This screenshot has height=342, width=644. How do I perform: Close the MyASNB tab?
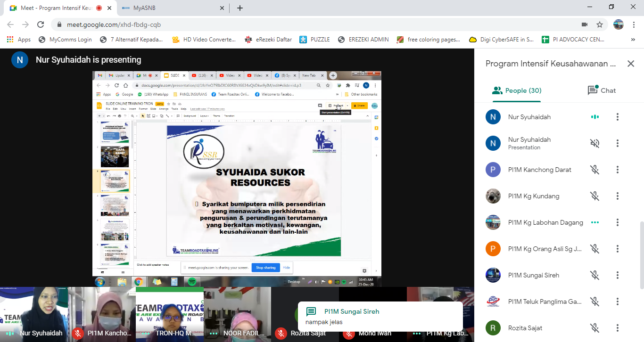222,8
